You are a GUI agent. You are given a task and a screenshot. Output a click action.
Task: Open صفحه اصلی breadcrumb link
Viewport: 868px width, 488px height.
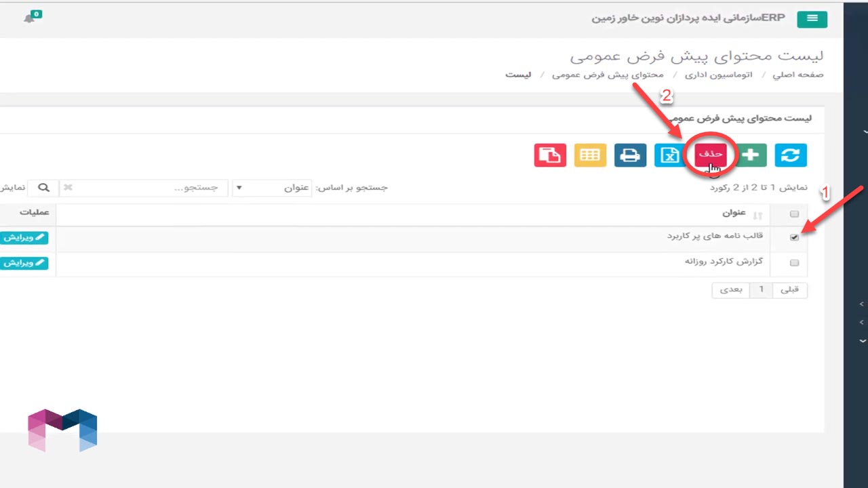pyautogui.click(x=798, y=75)
